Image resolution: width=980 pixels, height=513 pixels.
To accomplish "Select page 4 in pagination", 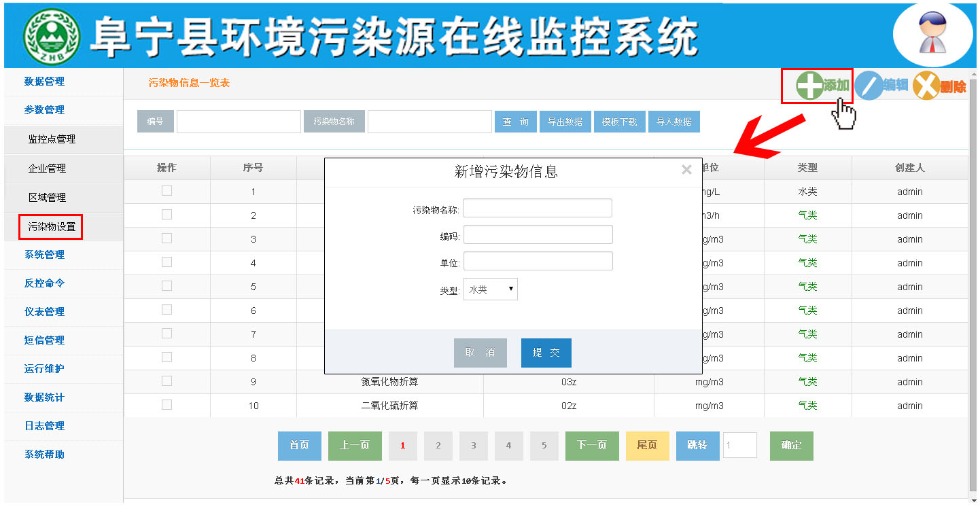I will (x=509, y=446).
